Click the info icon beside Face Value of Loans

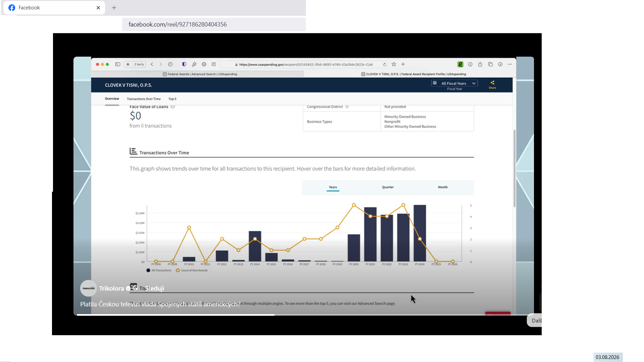pyautogui.click(x=173, y=107)
